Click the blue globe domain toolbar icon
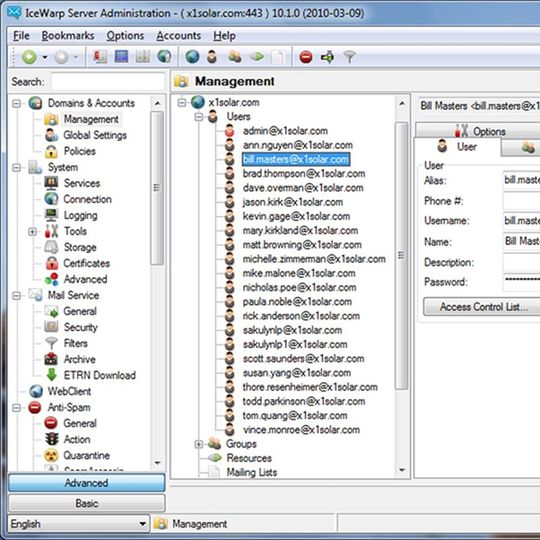 192,57
